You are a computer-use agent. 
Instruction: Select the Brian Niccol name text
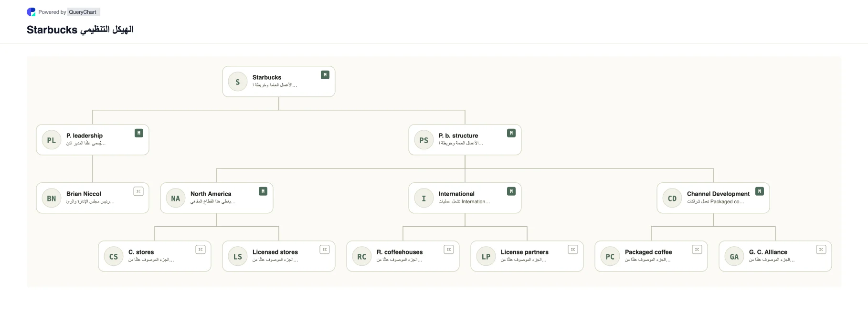point(84,194)
